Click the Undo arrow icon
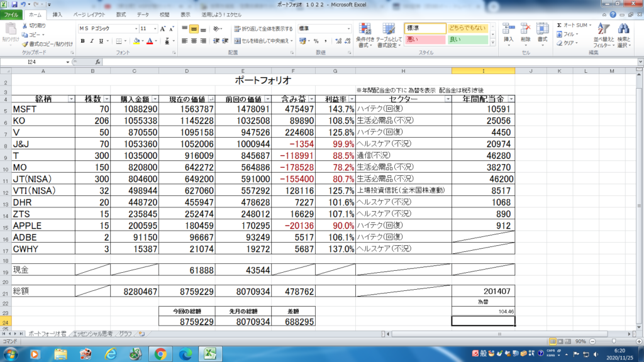The image size is (644, 362). (x=23, y=4)
